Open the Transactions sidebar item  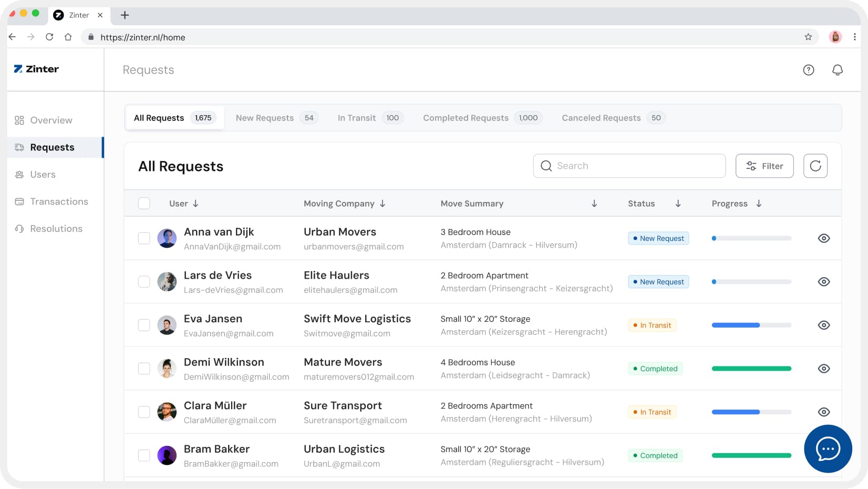click(x=59, y=201)
